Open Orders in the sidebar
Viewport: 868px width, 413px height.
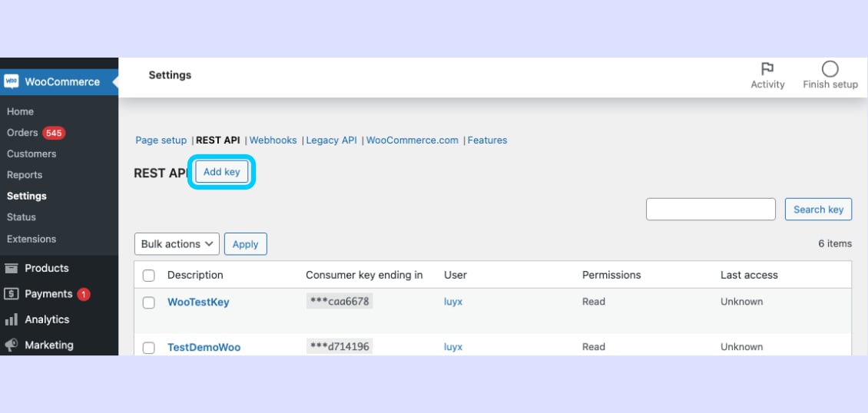(22, 133)
